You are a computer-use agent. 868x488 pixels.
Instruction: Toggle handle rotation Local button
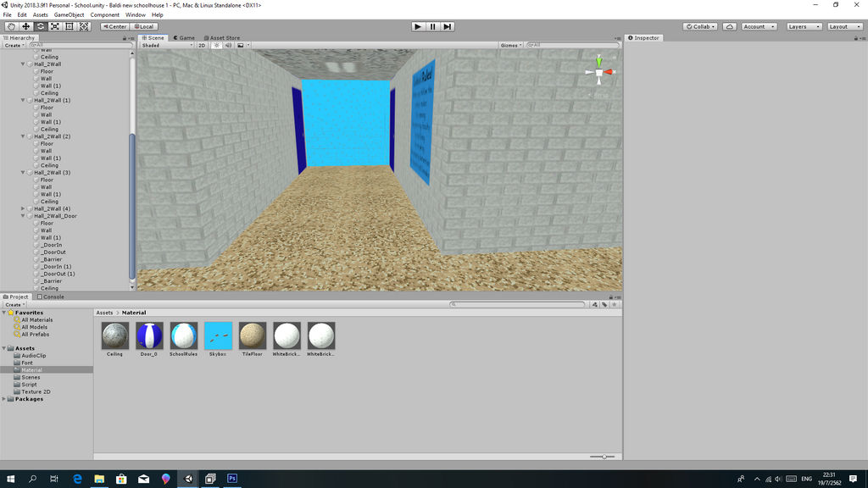(144, 26)
